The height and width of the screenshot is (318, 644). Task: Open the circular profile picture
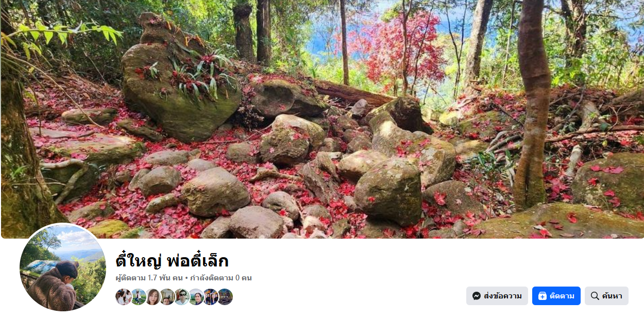coord(63,267)
